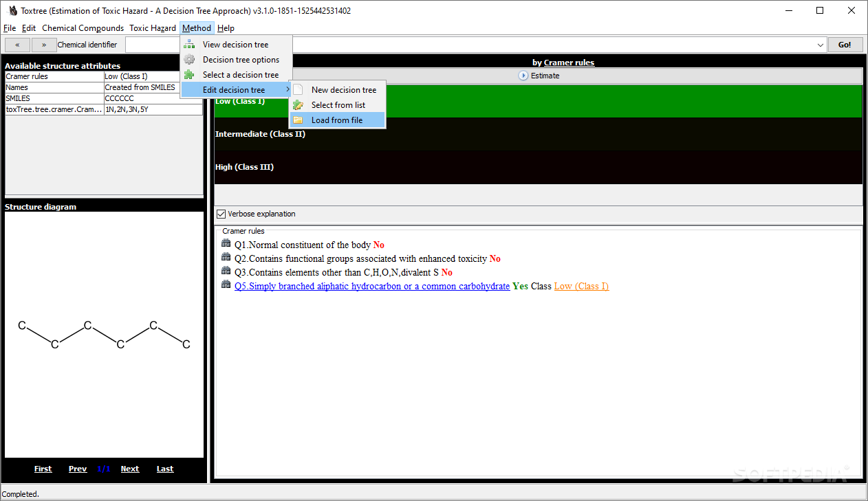This screenshot has height=501, width=868.
Task: Go to Last structure link
Action: (x=165, y=469)
